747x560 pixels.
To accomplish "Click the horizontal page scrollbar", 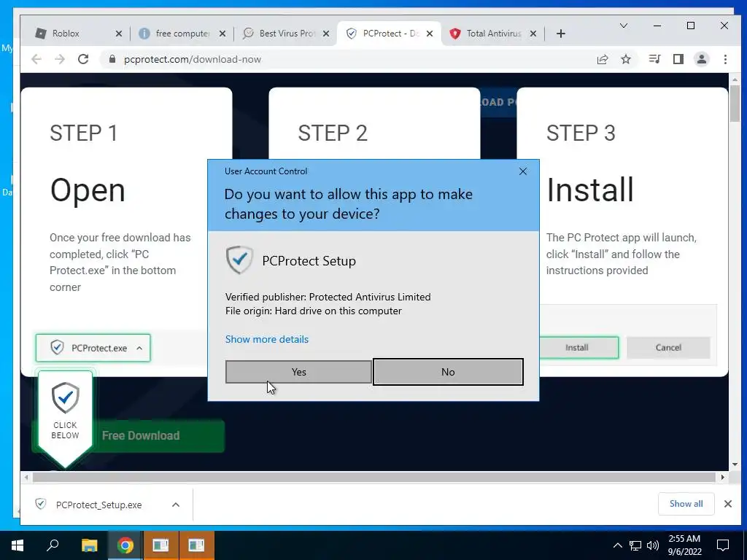I will (x=374, y=477).
